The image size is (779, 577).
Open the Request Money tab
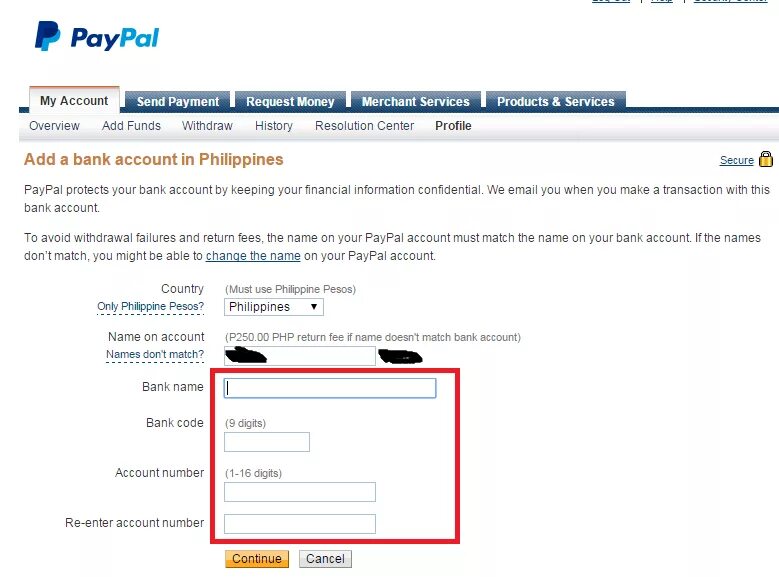pyautogui.click(x=290, y=101)
